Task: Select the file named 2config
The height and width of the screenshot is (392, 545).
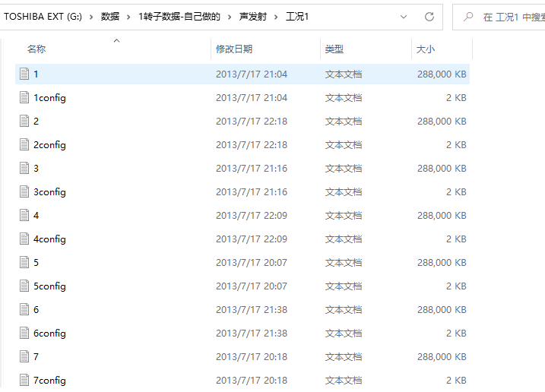Action: 49,145
